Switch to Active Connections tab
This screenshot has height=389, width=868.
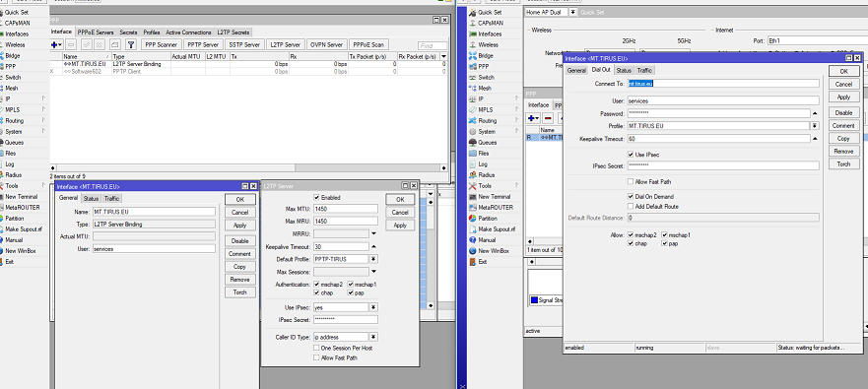click(x=188, y=32)
